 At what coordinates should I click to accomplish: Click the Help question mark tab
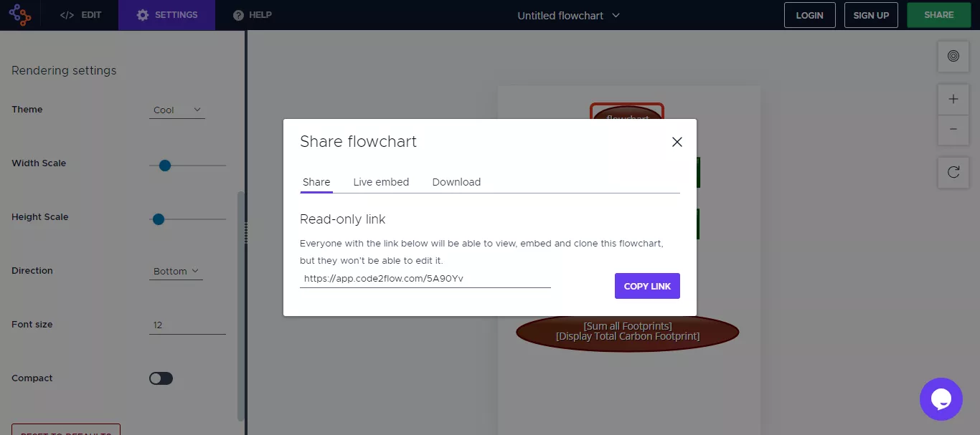pos(253,15)
